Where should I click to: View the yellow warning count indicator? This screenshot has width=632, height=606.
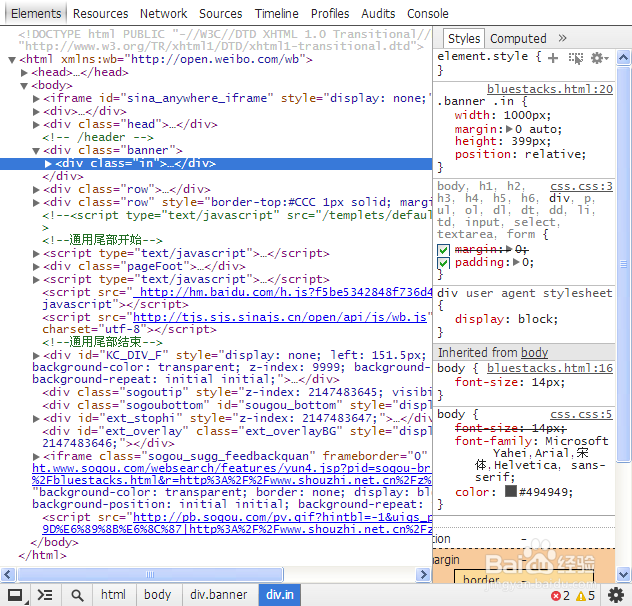pos(585,596)
